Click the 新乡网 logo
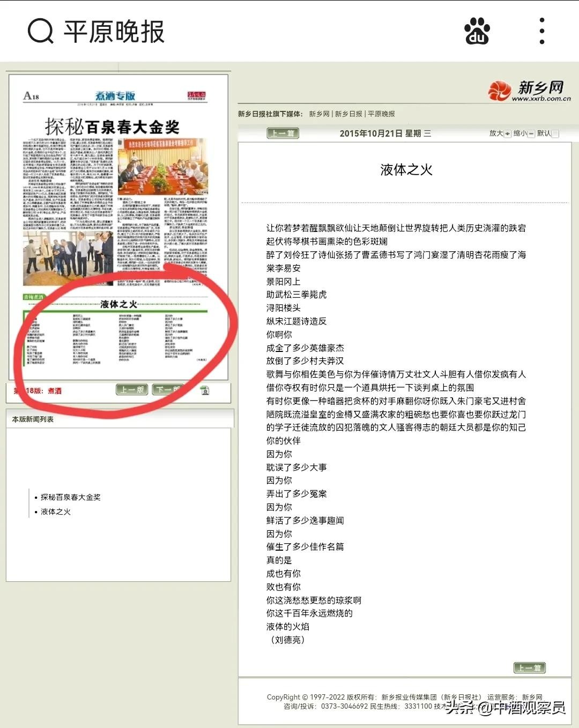Screen dimensions: 579x728 click(529, 91)
